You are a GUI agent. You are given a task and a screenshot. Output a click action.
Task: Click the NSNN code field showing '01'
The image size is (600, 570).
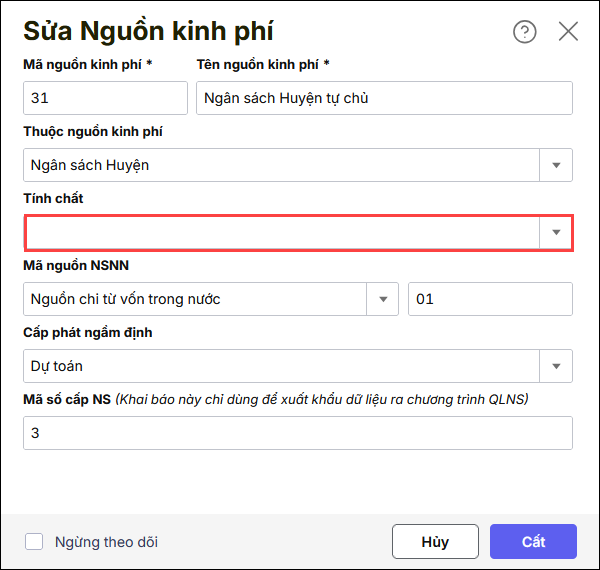(x=490, y=299)
